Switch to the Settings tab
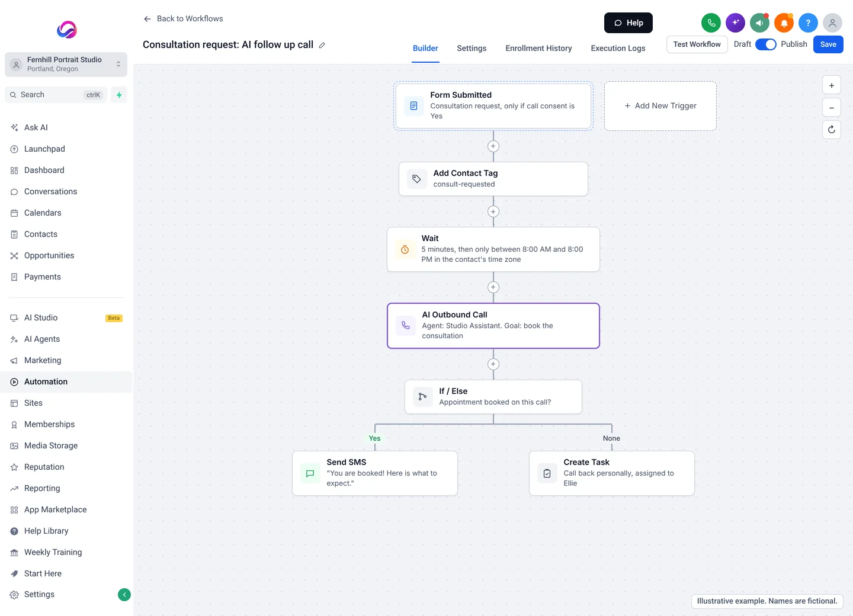 [x=472, y=49]
